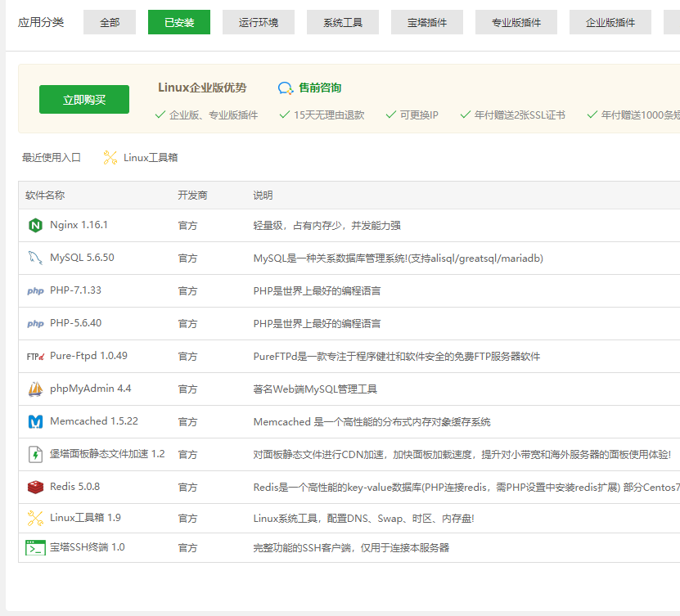Viewport: 680px width, 616px height.
Task: Open MySQL 5.6.50 settings
Action: (82, 258)
